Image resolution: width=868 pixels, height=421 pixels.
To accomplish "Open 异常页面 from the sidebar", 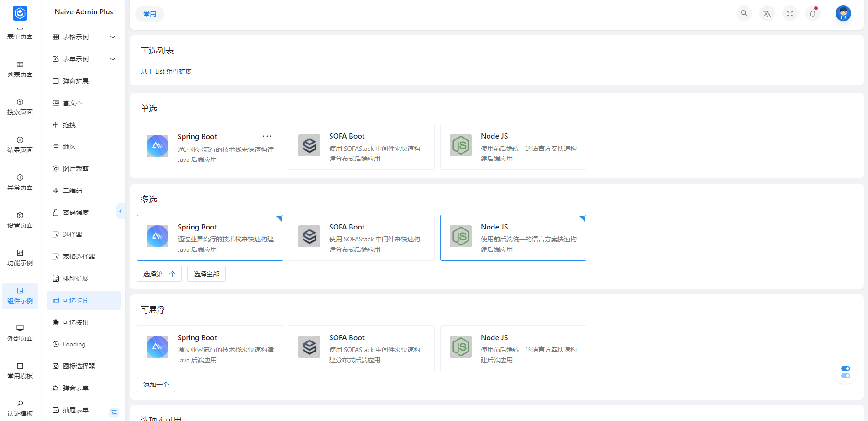I will 20,181.
